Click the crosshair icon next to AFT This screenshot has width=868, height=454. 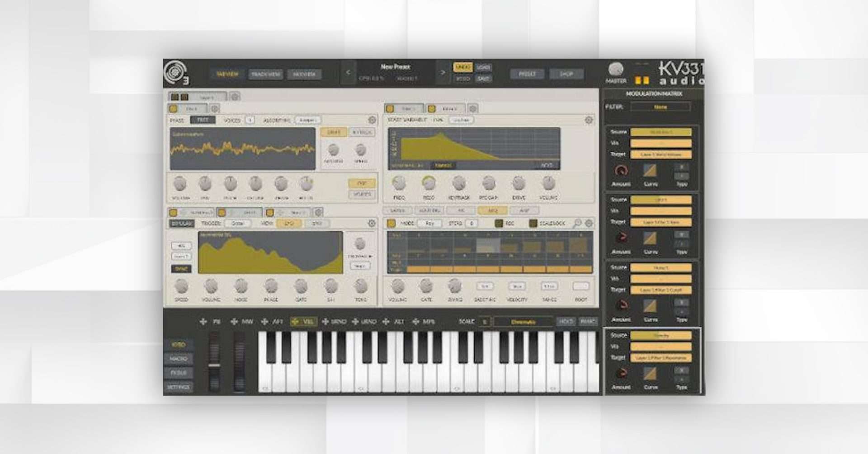pos(264,322)
